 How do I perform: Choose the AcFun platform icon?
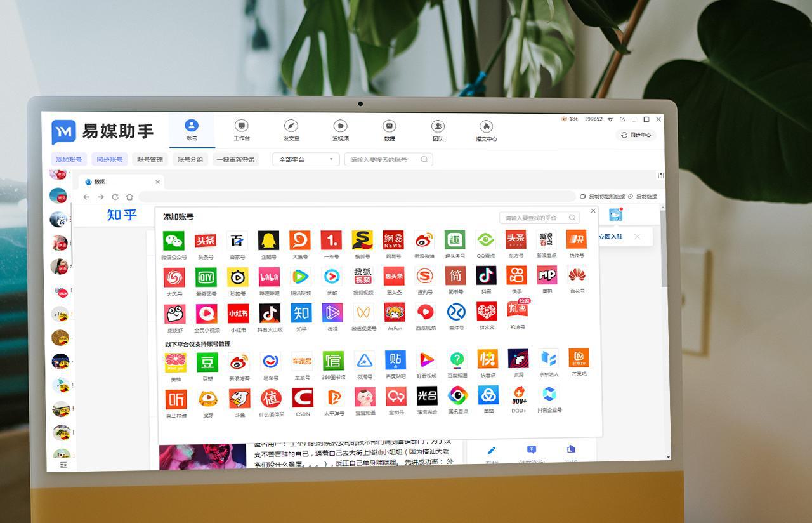point(395,312)
